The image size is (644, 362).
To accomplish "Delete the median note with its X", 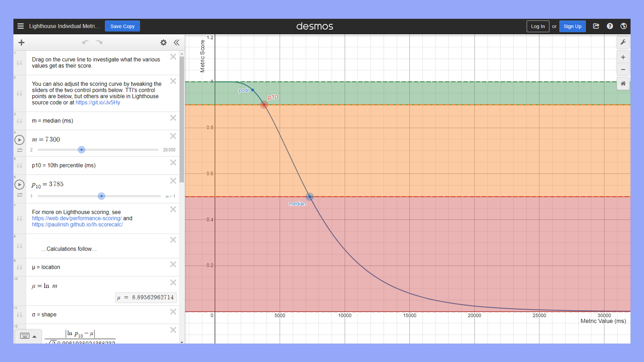I will pos(173,118).
